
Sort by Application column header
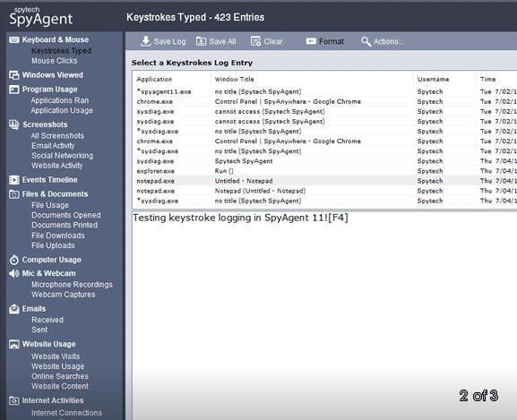[154, 79]
